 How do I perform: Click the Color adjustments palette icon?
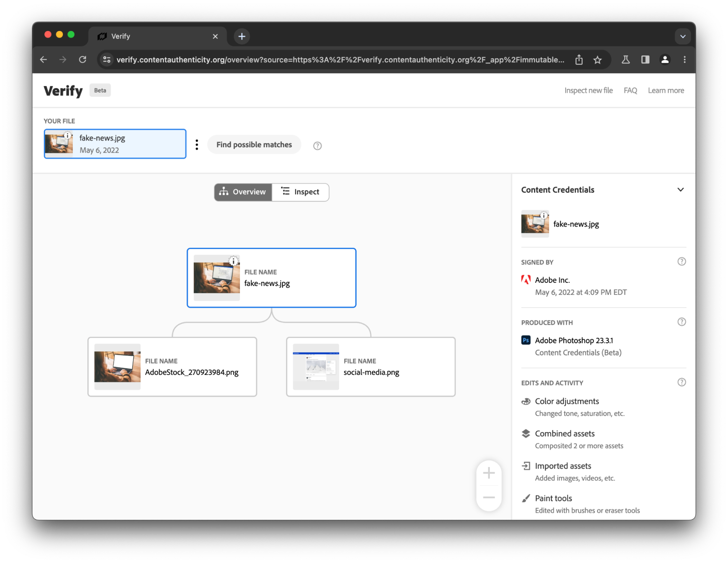click(x=526, y=402)
